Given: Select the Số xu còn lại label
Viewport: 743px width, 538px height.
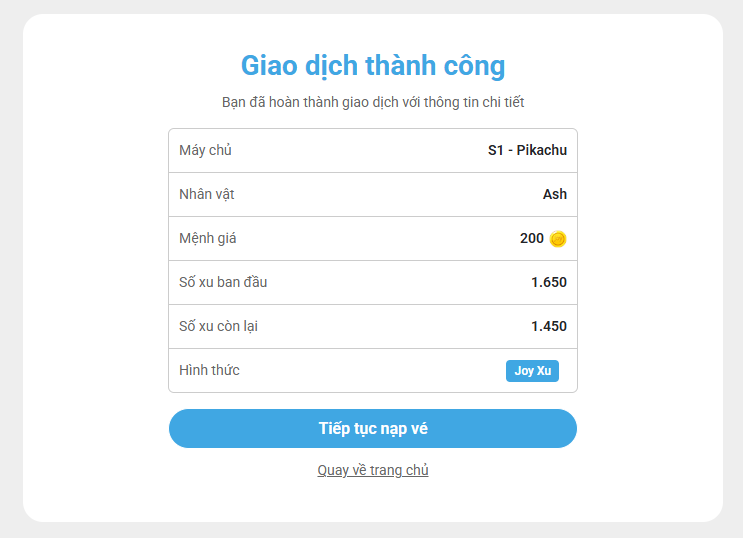Looking at the screenshot, I should 219,326.
